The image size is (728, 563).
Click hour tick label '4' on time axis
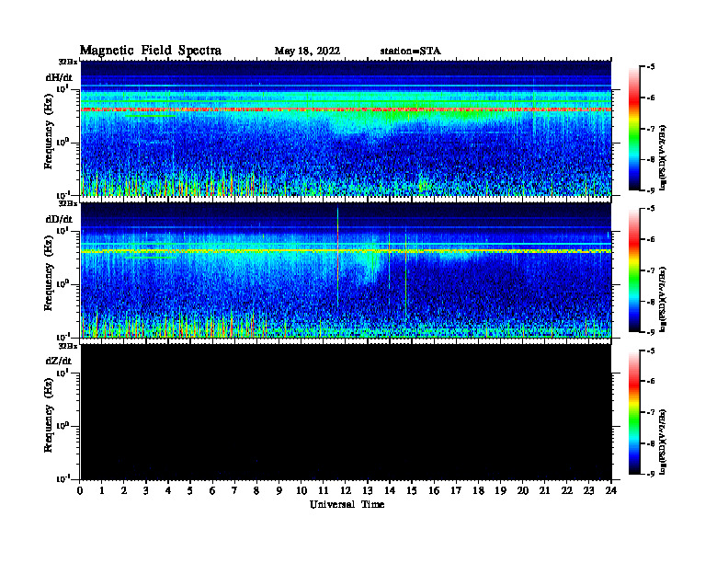coord(168,491)
